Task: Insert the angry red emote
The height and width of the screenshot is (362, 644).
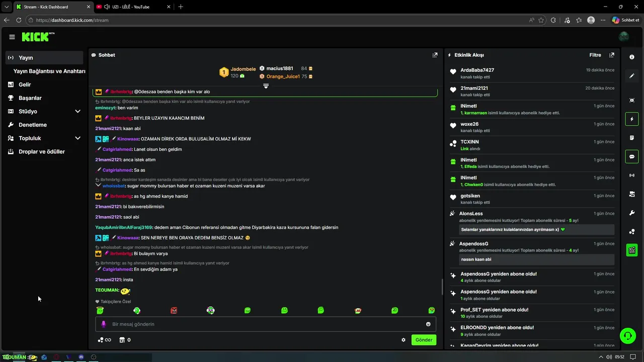Action: 174,311
